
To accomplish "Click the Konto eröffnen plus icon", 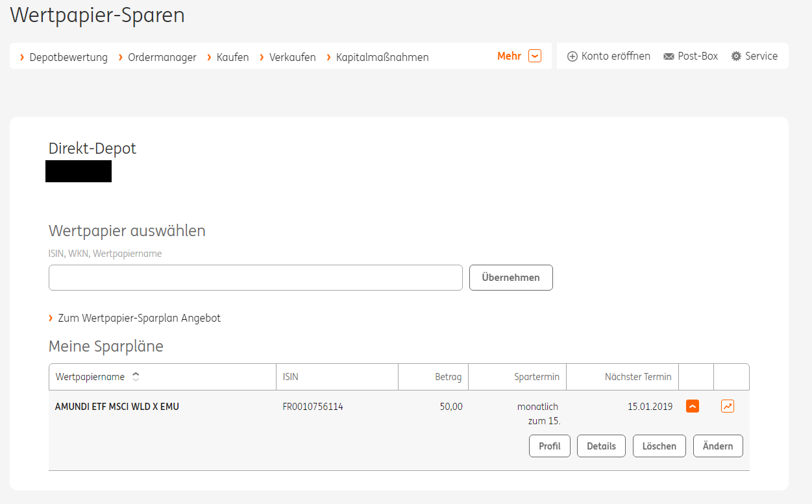I will coord(572,56).
